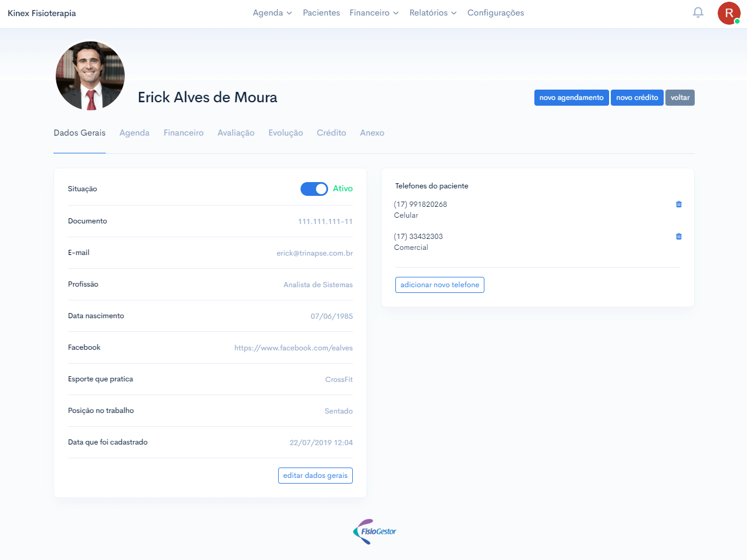Click the profession Analista de Sistemas

tap(318, 285)
